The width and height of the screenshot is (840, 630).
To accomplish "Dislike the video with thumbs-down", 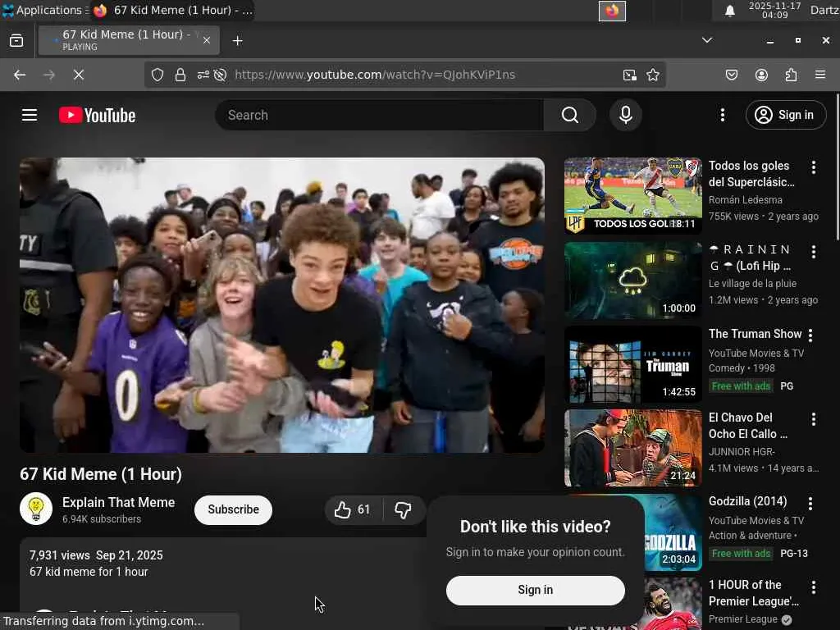I will [x=403, y=509].
